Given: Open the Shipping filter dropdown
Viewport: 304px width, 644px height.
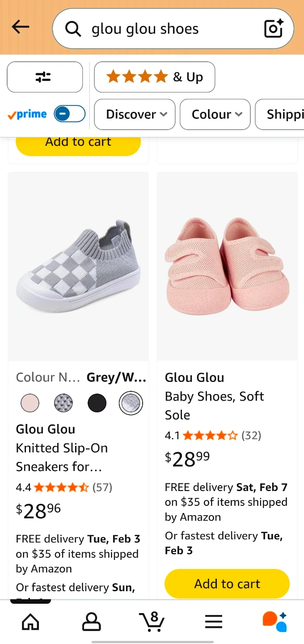Looking at the screenshot, I should tap(282, 114).
